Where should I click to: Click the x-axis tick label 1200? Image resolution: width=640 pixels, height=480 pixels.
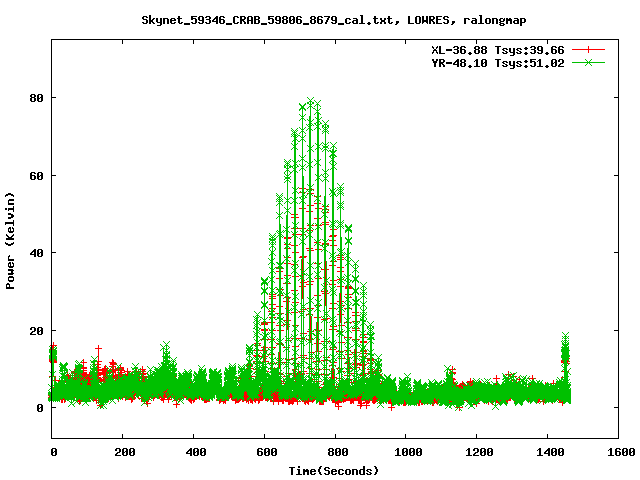pos(479,452)
